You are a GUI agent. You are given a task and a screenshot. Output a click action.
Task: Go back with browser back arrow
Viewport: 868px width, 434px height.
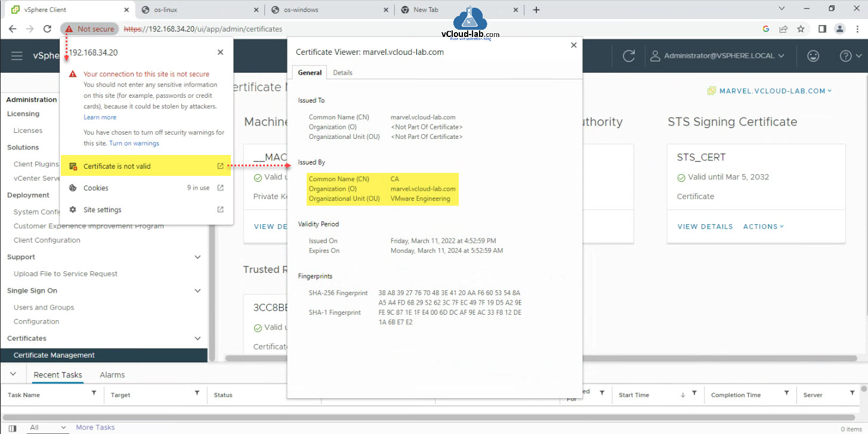tap(13, 29)
